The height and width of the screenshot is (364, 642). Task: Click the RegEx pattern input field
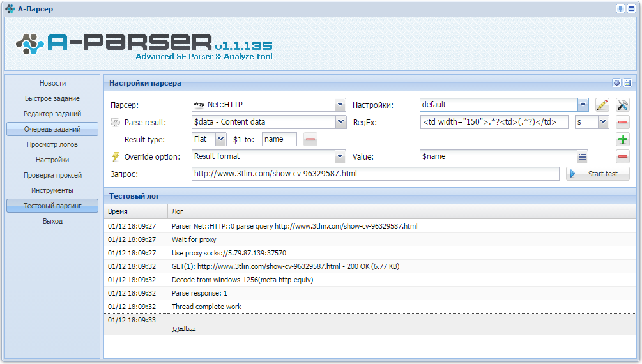coord(494,122)
